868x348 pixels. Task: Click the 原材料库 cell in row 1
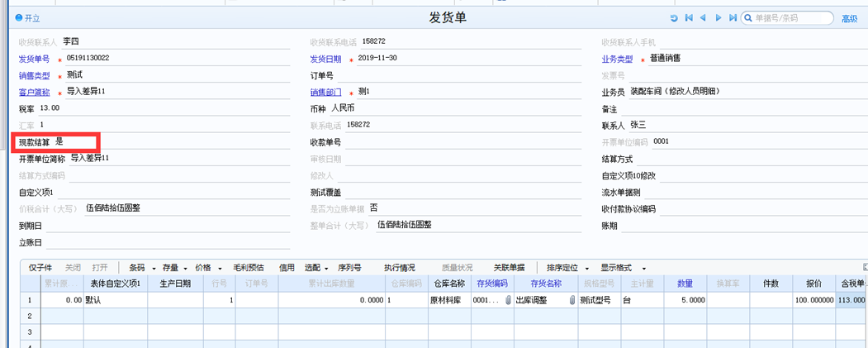(x=449, y=300)
